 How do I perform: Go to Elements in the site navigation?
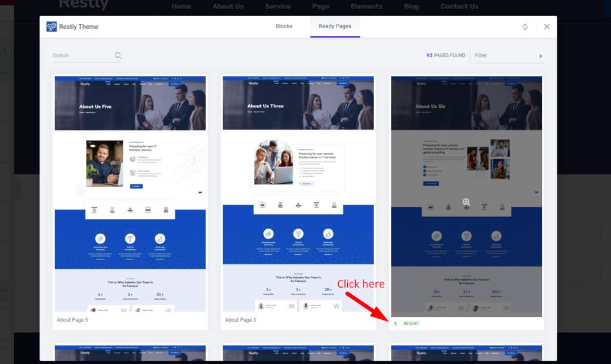366,7
